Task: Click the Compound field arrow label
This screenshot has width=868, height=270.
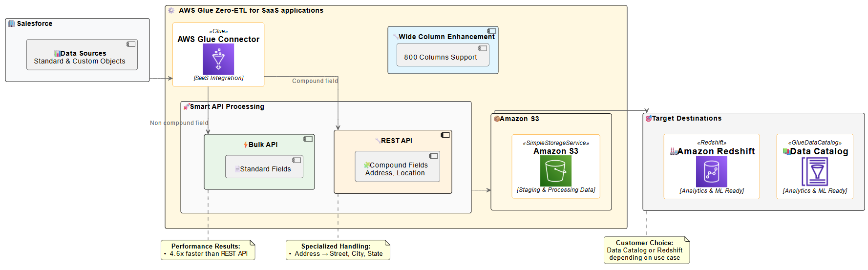Action: [315, 81]
